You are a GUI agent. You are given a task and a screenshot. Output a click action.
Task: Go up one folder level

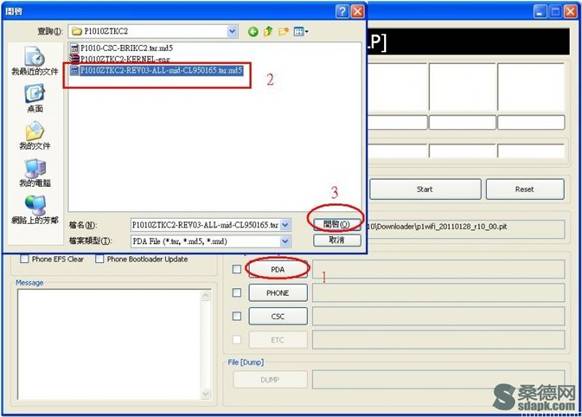[268, 32]
